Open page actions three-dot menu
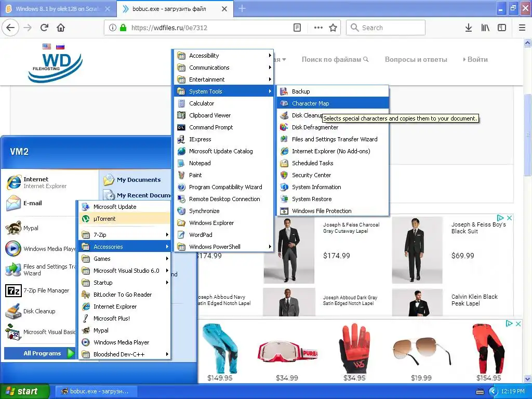Viewport: 532px width, 399px height. [x=318, y=28]
